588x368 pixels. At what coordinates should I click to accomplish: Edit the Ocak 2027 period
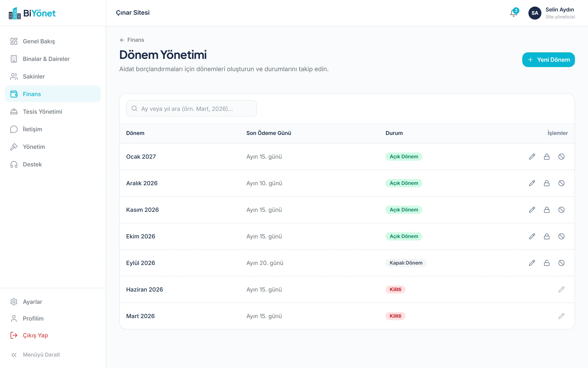532,156
